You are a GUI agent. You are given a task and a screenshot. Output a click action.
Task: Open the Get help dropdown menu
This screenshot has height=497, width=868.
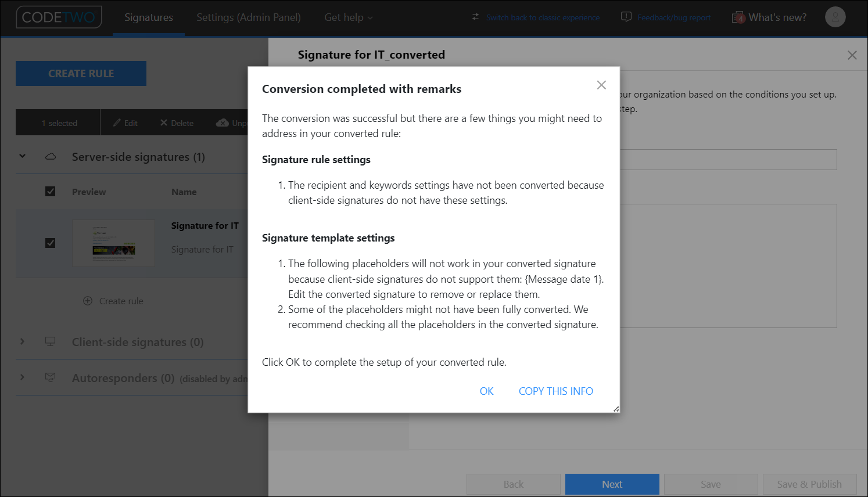coord(348,17)
